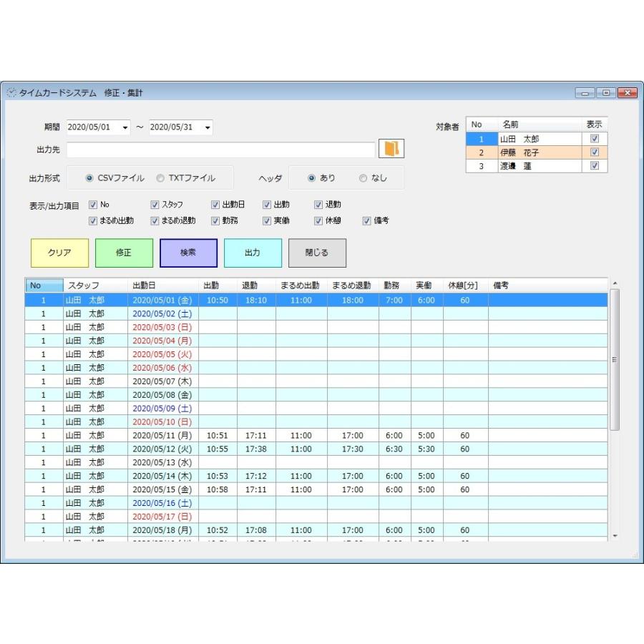This screenshot has height=644, width=644.
Task: Select the 2020/05/14 (木) row
Action: click(x=316, y=476)
